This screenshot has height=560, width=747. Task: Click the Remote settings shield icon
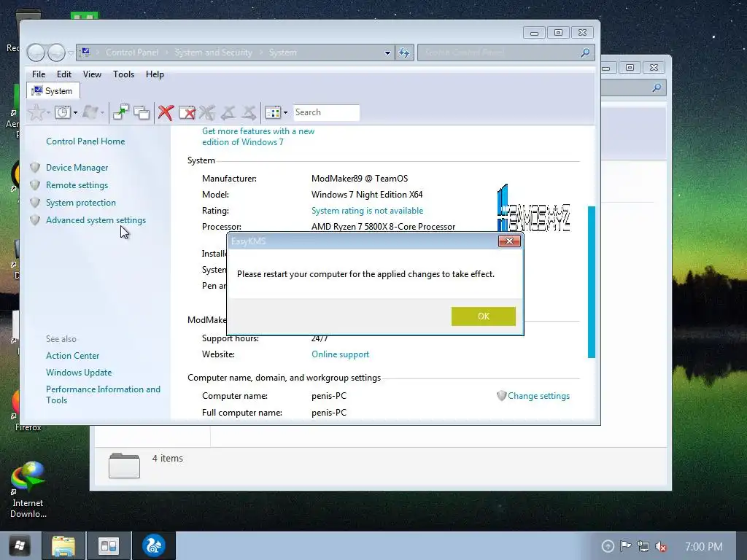35,185
